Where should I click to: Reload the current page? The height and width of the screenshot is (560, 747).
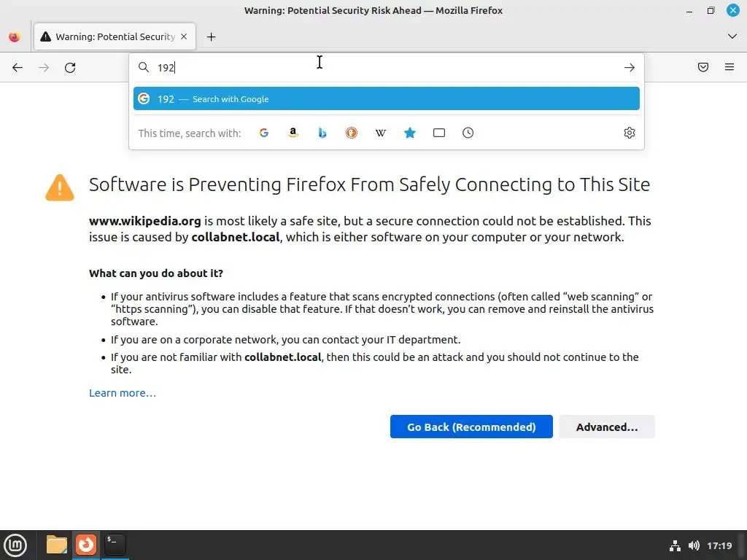(70, 68)
